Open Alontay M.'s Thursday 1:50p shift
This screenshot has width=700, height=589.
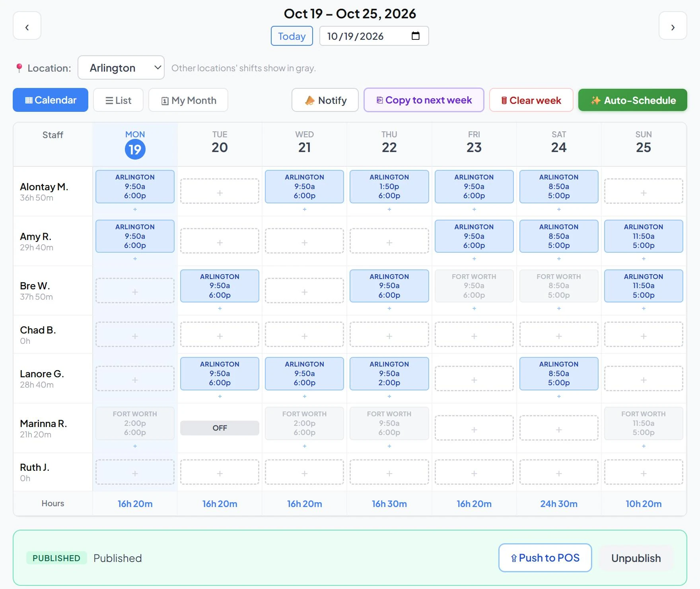389,187
